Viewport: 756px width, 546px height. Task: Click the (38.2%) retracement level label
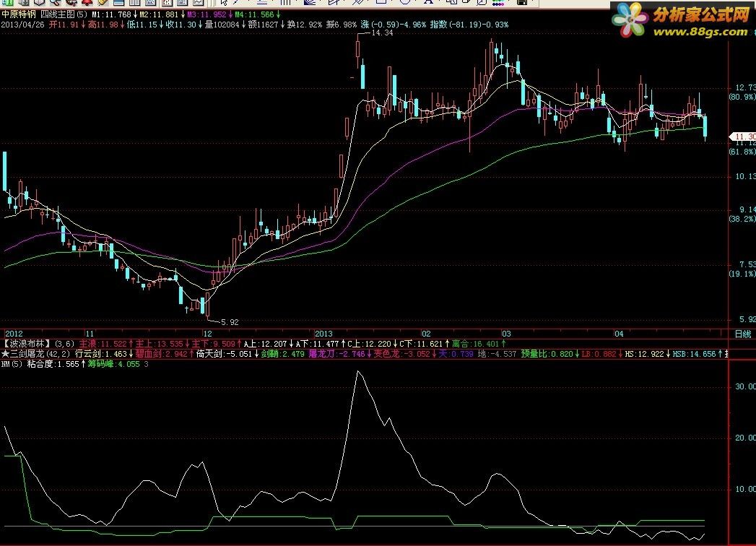(742, 219)
